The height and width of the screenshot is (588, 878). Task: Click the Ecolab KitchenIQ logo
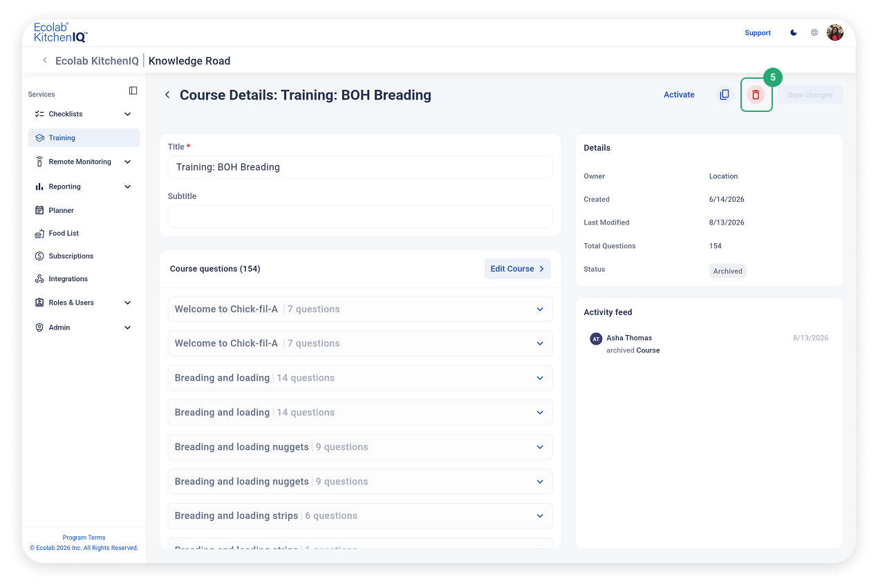tap(61, 32)
